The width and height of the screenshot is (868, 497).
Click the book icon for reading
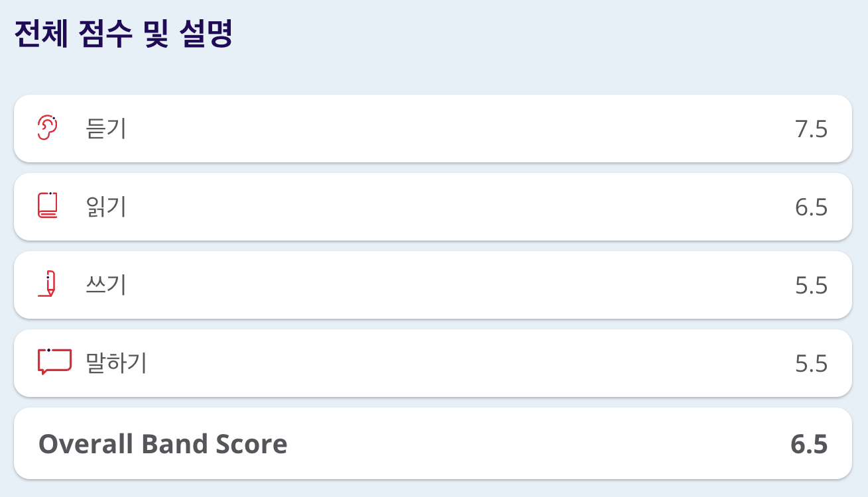[48, 205]
